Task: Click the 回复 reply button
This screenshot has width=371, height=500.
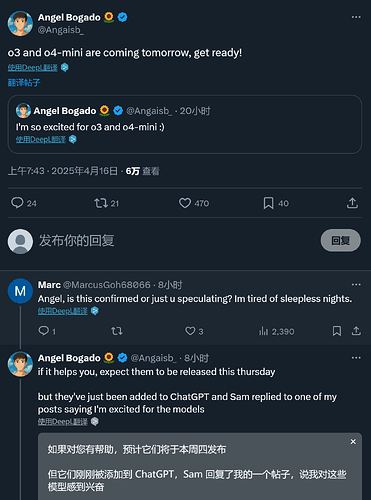Action: [341, 240]
